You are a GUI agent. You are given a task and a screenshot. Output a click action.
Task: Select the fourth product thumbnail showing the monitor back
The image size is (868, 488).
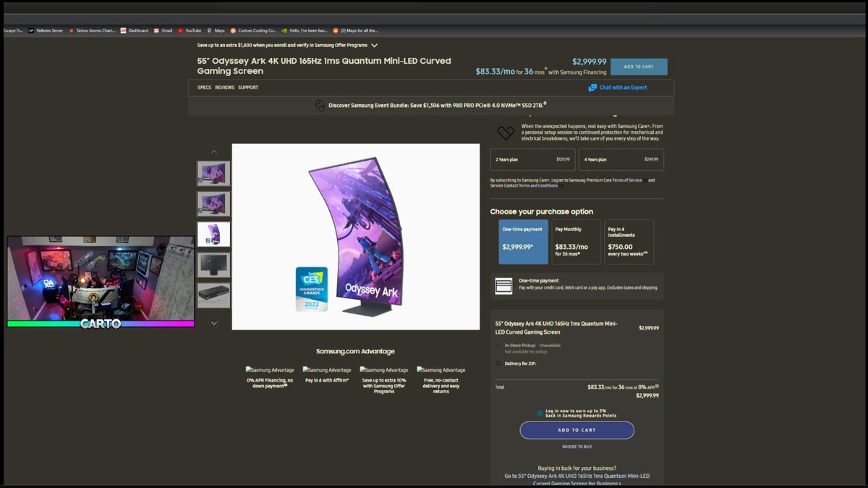[214, 264]
